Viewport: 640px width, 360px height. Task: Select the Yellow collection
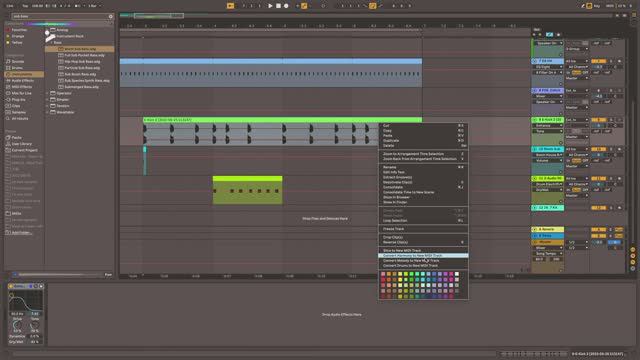point(17,42)
